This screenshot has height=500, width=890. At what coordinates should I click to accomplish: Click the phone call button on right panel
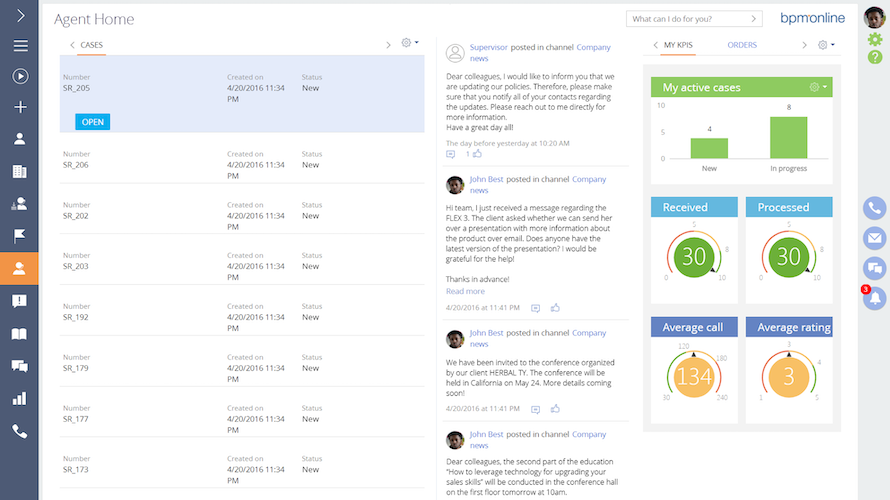point(875,208)
